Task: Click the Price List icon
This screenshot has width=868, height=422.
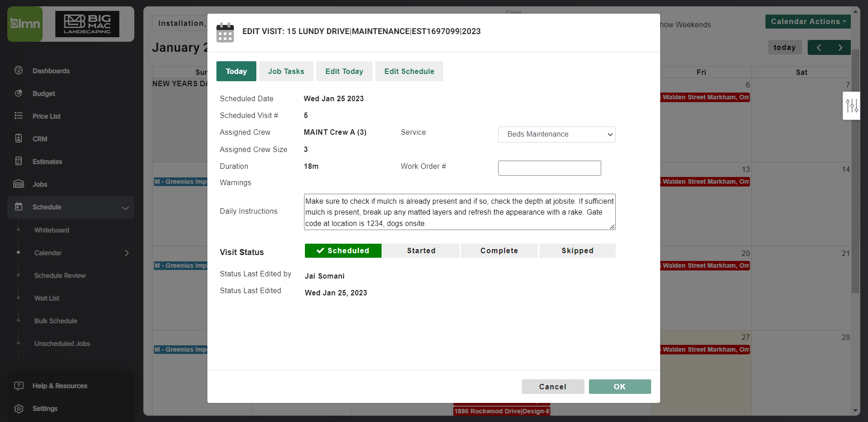Action: pos(19,116)
